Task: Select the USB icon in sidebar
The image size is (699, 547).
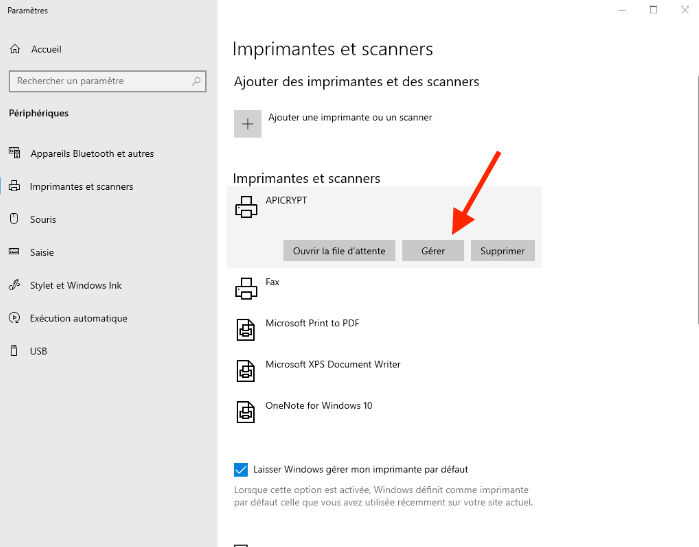Action: 14,351
